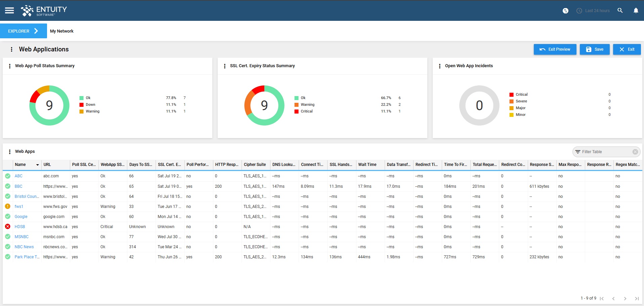Open the Web Apps table kebab menu
The image size is (644, 306).
pyautogui.click(x=9, y=151)
